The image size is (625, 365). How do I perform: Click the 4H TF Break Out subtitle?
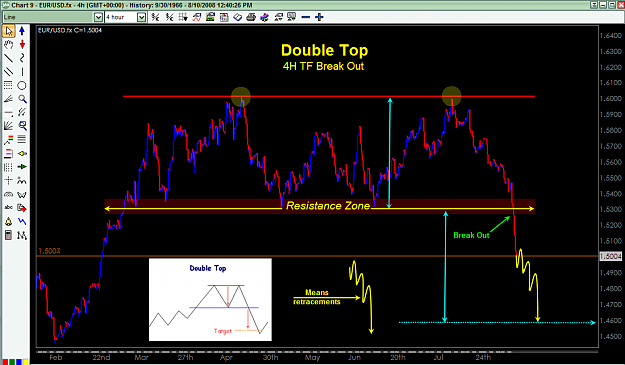[323, 66]
